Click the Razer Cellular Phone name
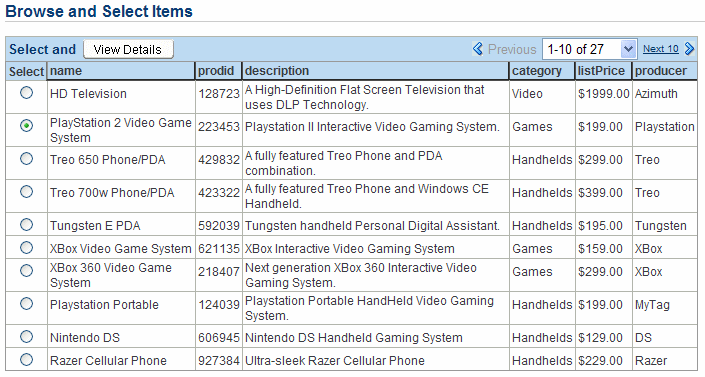This screenshot has width=705, height=377. [108, 361]
